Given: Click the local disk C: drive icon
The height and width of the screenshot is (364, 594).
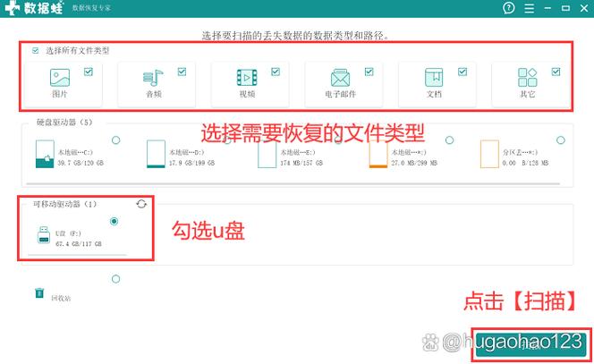Looking at the screenshot, I should tap(45, 154).
